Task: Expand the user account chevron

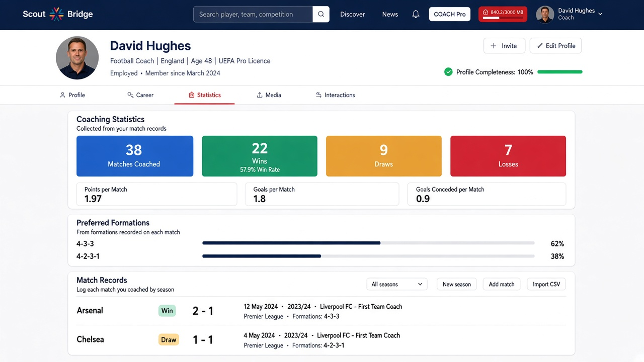Action: pos(600,14)
